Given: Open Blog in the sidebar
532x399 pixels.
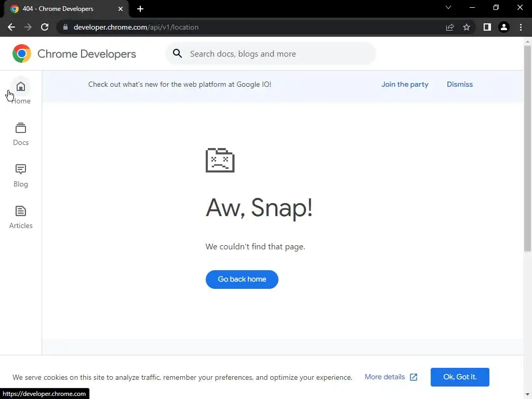Looking at the screenshot, I should coord(21,176).
